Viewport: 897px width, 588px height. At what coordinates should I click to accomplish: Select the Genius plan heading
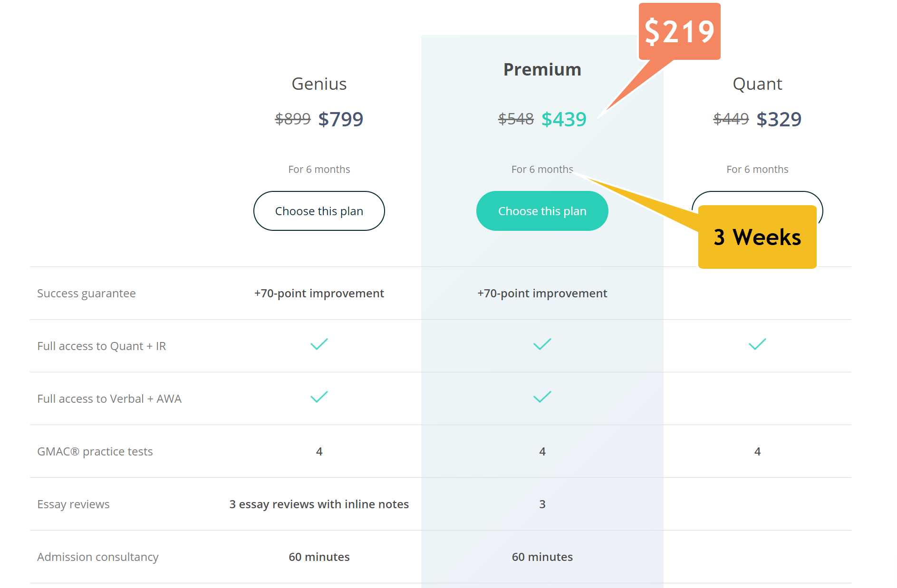(x=319, y=84)
